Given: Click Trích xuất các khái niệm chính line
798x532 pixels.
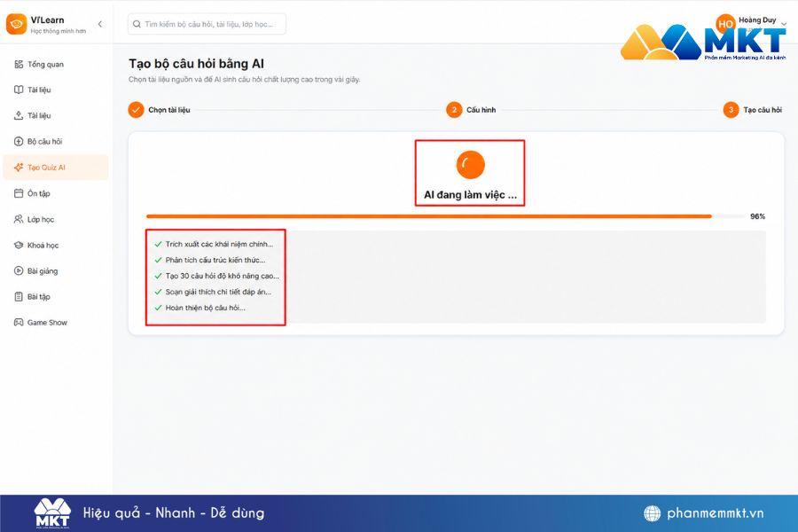Looking at the screenshot, I should point(219,245).
